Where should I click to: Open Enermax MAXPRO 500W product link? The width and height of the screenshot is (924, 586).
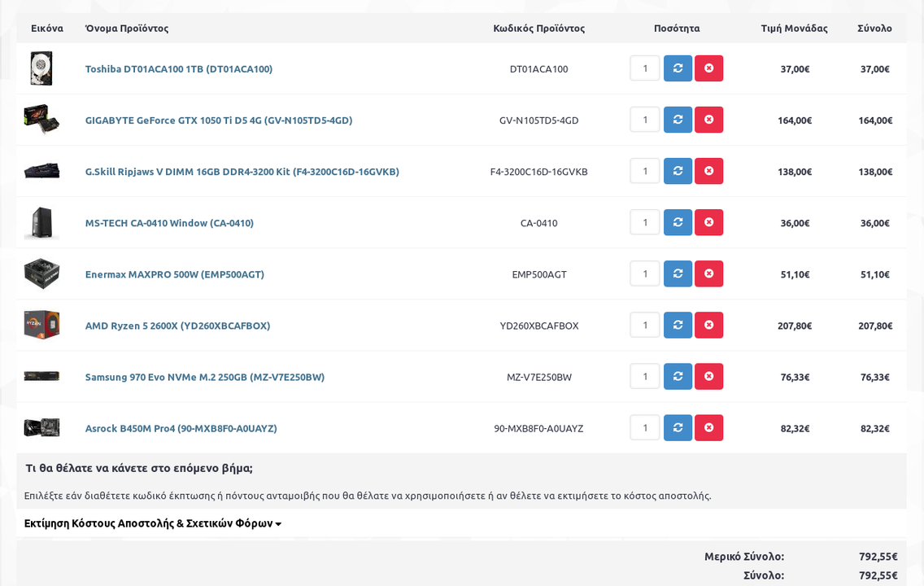(x=174, y=274)
